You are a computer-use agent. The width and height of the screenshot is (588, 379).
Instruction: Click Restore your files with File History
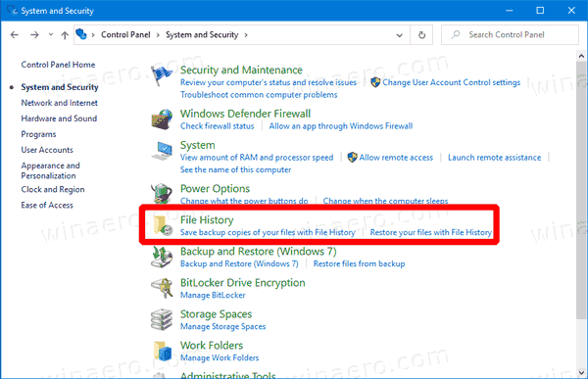pyautogui.click(x=431, y=232)
